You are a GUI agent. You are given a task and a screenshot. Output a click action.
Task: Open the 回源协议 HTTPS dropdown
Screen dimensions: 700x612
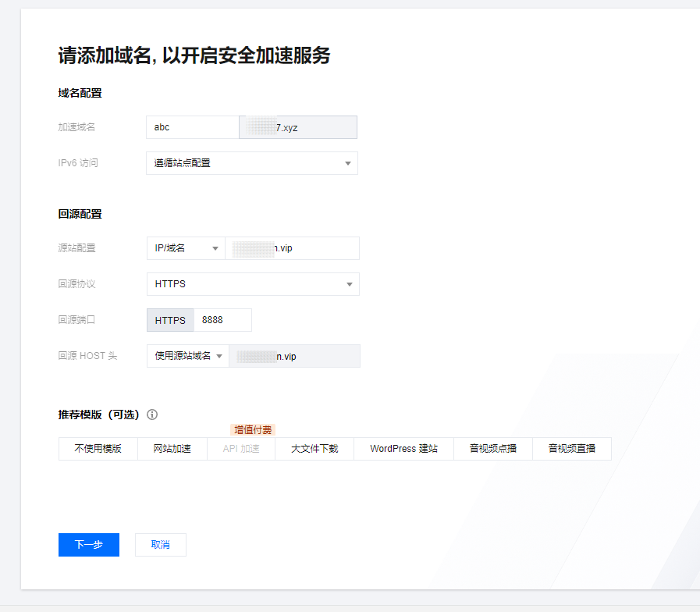252,284
